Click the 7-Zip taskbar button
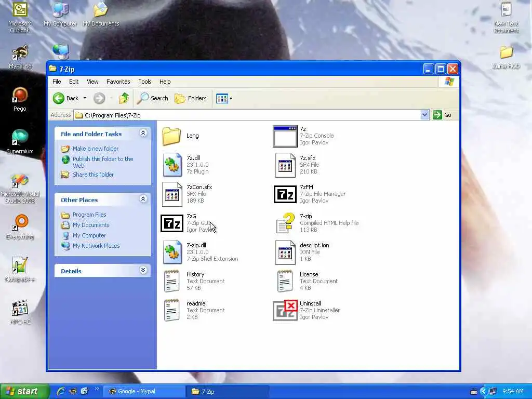The height and width of the screenshot is (399, 532). pyautogui.click(x=228, y=392)
